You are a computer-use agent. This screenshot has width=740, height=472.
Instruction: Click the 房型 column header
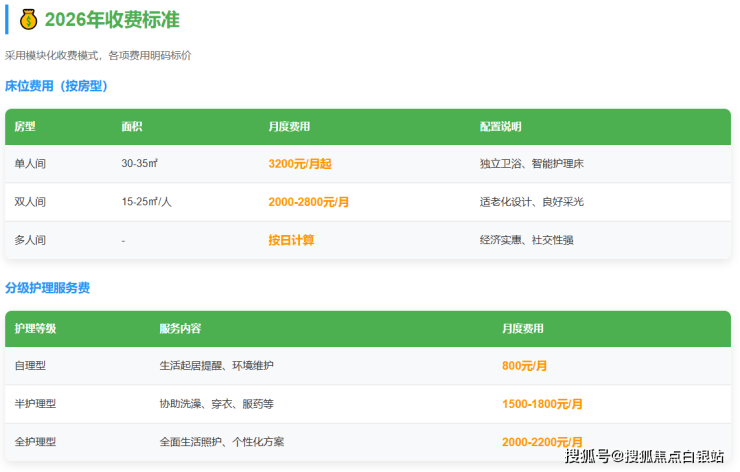25,127
